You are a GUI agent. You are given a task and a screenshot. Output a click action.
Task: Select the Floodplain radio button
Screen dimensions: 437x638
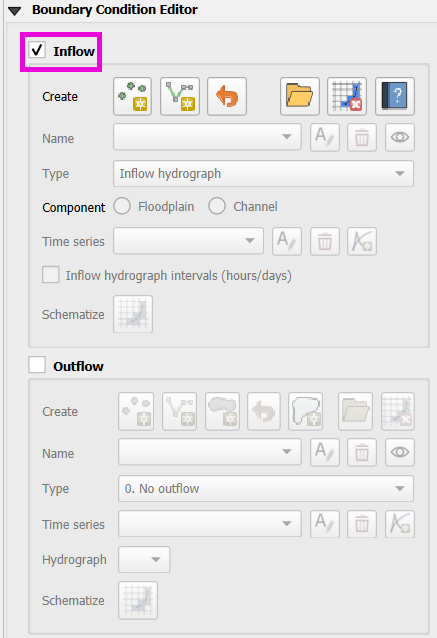pyautogui.click(x=122, y=206)
